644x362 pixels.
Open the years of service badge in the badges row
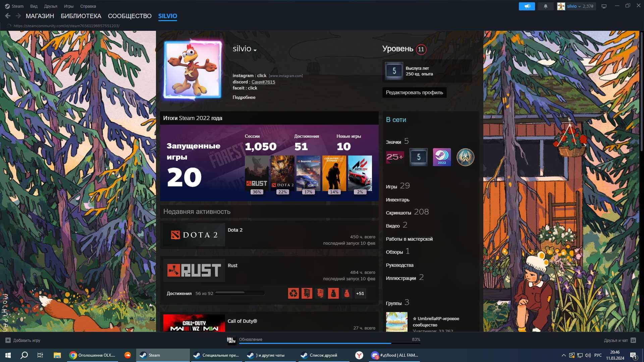(x=419, y=157)
